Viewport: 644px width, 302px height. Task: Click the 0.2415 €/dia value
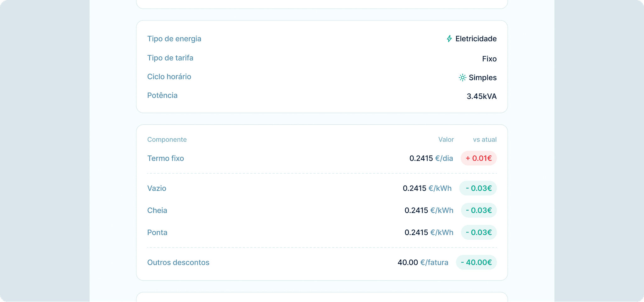[431, 158]
